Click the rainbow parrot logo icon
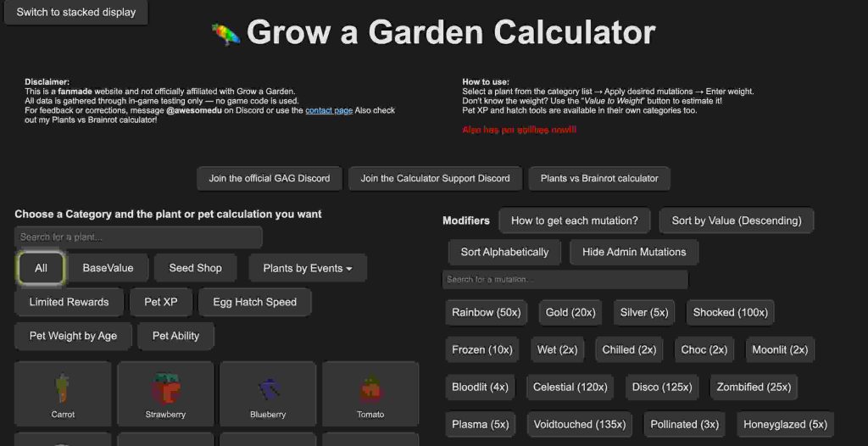Image resolution: width=868 pixels, height=446 pixels. point(225,35)
